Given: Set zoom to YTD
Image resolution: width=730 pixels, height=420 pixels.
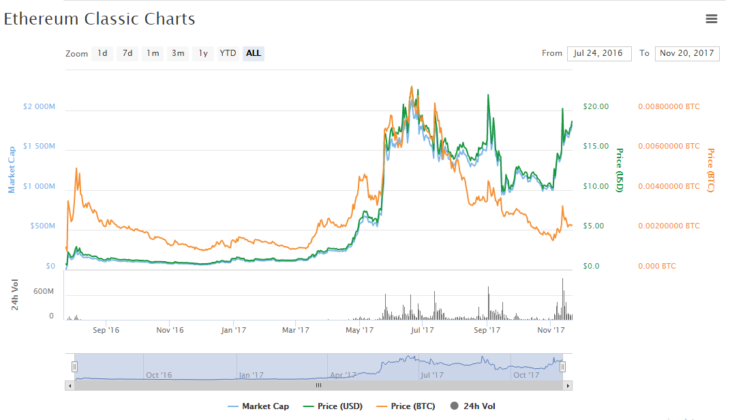Looking at the screenshot, I should point(228,53).
